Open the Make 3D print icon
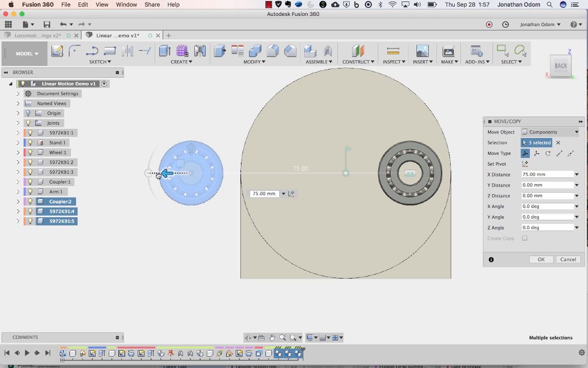Viewport: 588px width, 368px height. point(449,51)
